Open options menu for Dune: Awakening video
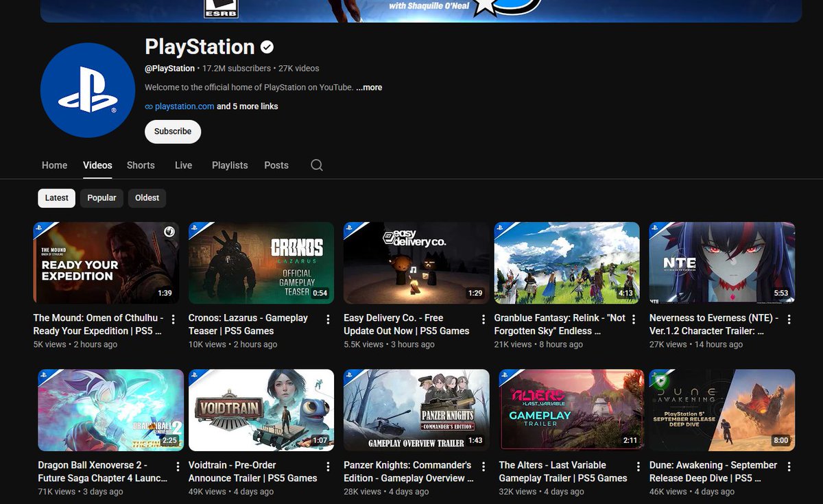Image resolution: width=823 pixels, height=504 pixels. pos(789,467)
